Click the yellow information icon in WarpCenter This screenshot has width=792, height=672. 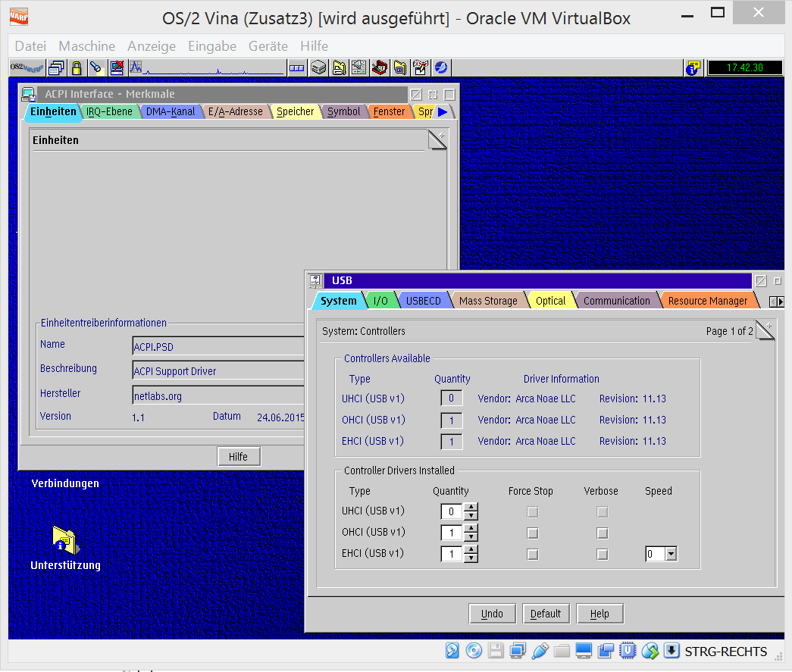coord(693,67)
